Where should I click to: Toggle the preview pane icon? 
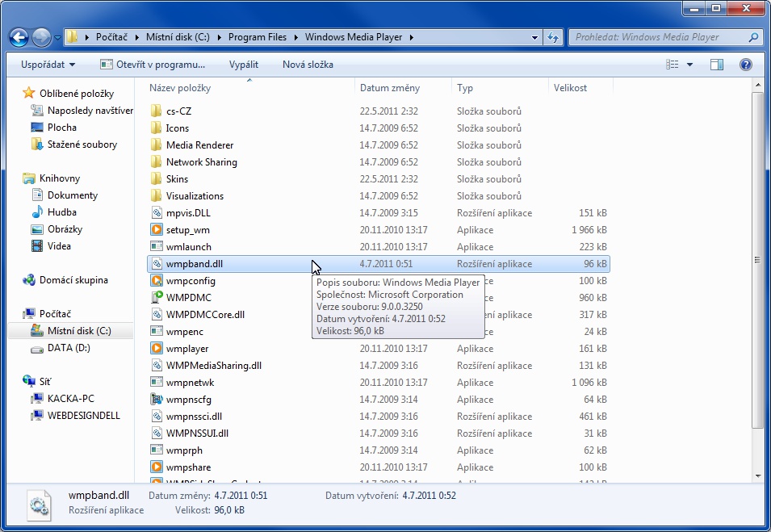tap(717, 65)
